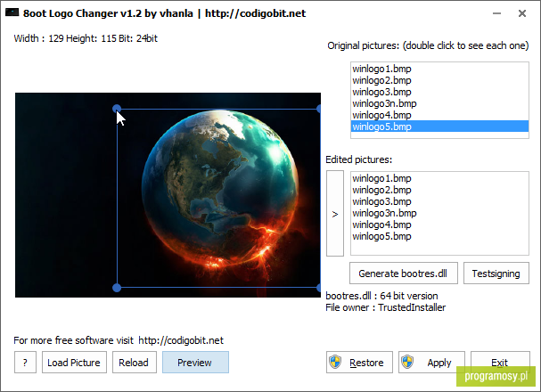The image size is (541, 392).
Task: Select winlogo4.bmp in Edited pictures
Action: click(x=439, y=225)
